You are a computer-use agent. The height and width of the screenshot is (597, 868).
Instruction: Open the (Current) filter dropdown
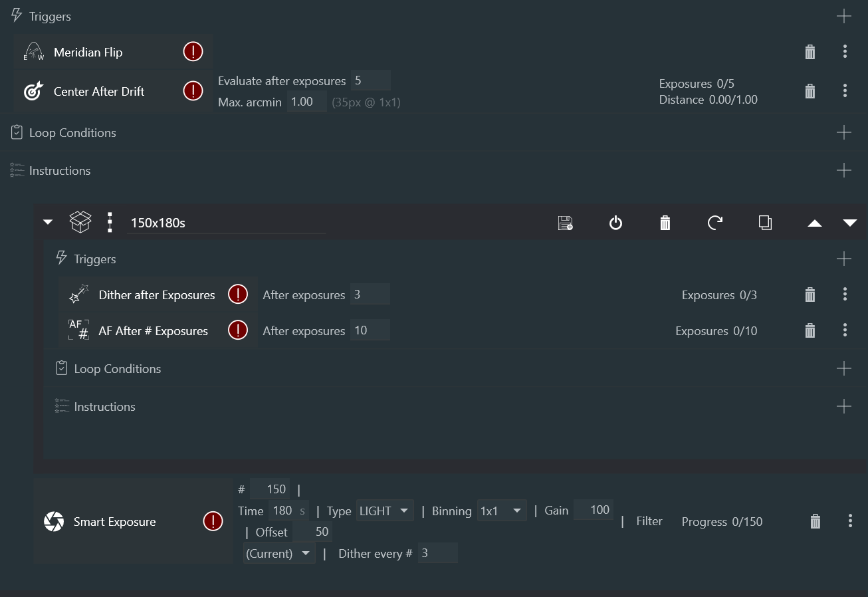(279, 553)
